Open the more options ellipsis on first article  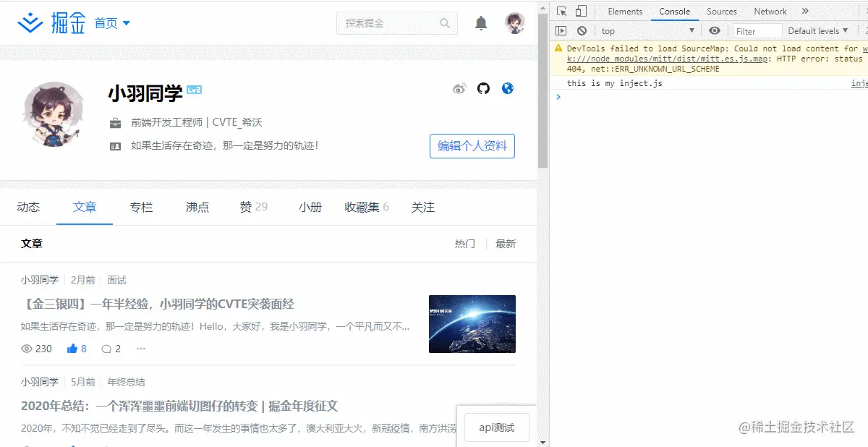pyautogui.click(x=141, y=349)
